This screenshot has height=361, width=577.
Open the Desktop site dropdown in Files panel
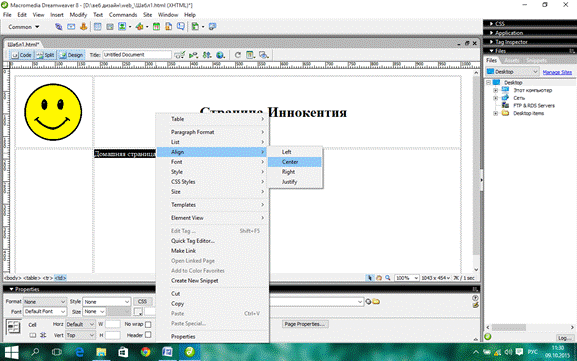click(x=512, y=71)
